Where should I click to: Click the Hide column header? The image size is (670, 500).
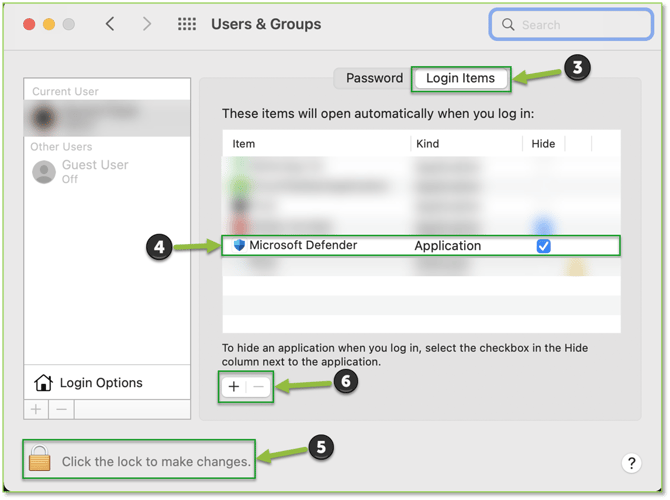pos(543,144)
